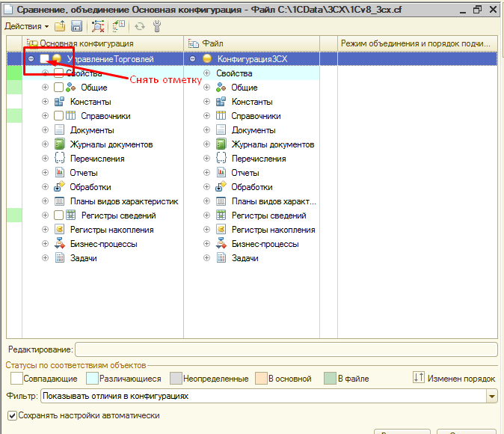Uncheck the УправлениеТорговлей root checkbox
The width and height of the screenshot is (504, 434).
tap(44, 59)
